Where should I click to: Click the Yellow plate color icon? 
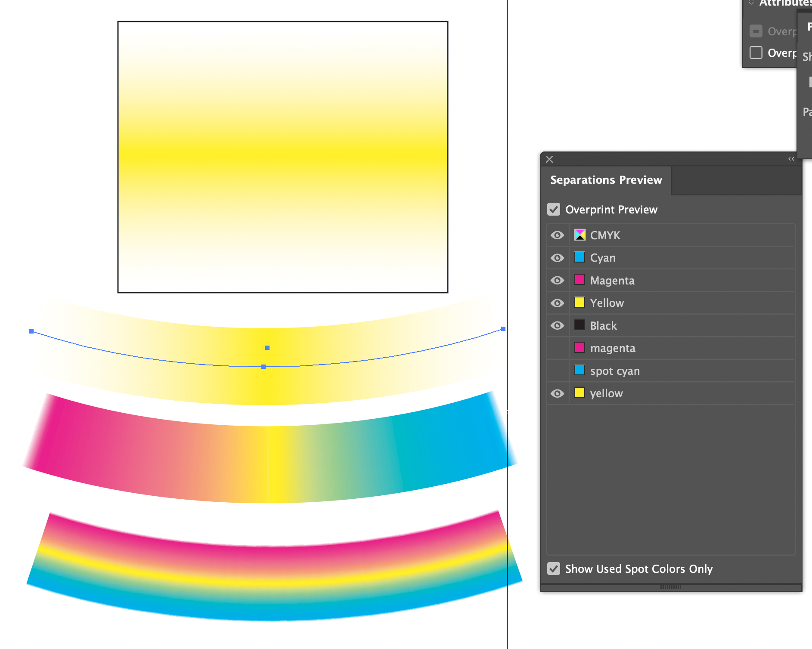(x=580, y=303)
